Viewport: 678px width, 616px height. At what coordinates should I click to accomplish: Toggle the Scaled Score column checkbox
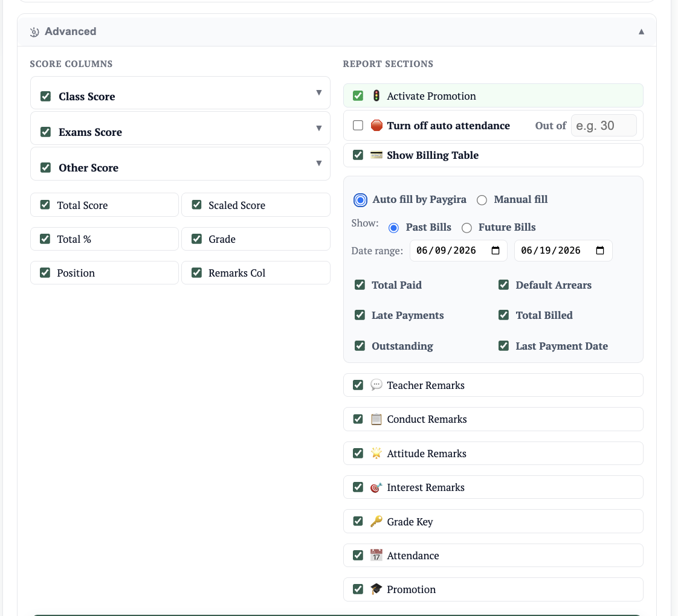[x=197, y=205]
